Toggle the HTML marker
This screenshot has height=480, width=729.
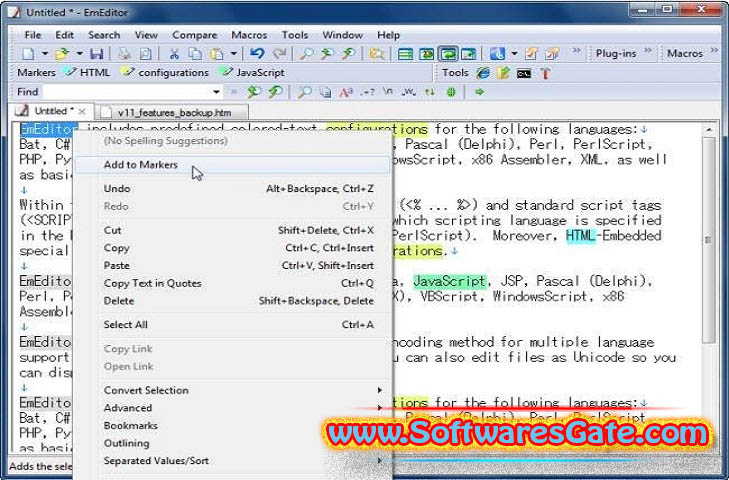coord(88,73)
